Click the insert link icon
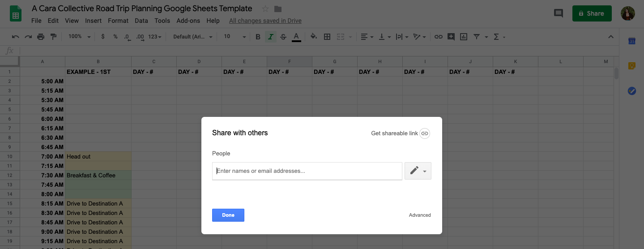This screenshot has height=249, width=644. [439, 37]
